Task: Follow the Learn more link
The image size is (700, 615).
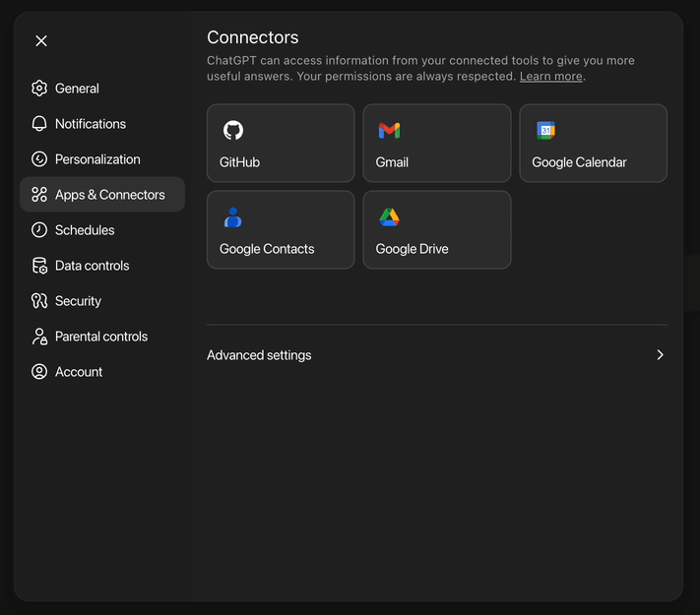Action: point(550,77)
